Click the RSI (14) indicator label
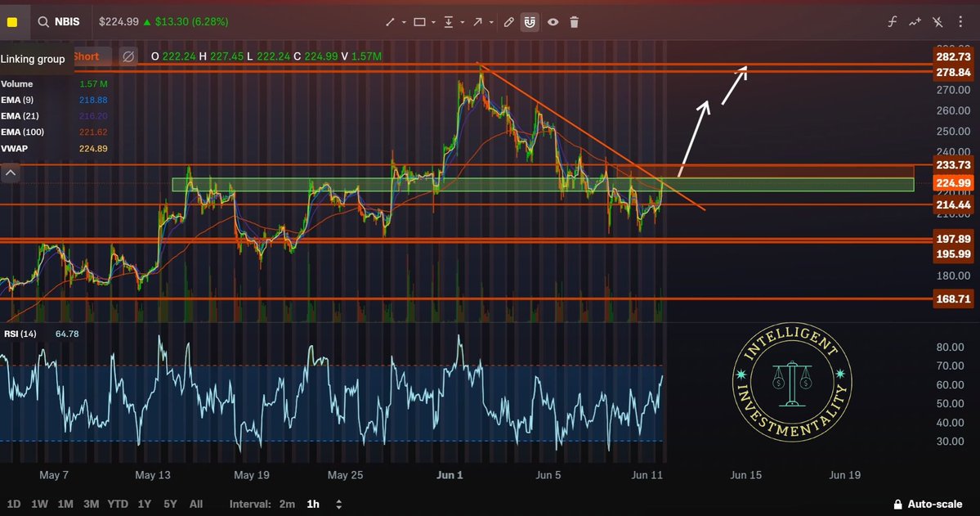This screenshot has width=980, height=516. (20, 334)
